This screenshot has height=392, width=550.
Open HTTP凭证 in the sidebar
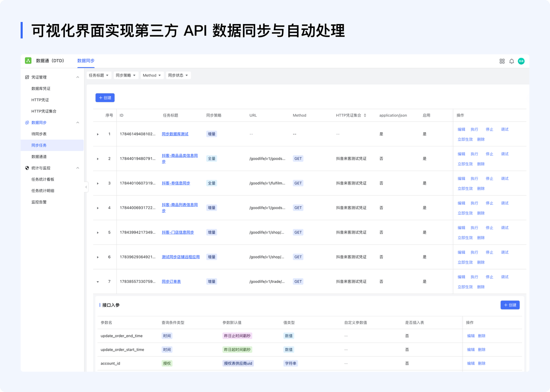(x=40, y=100)
